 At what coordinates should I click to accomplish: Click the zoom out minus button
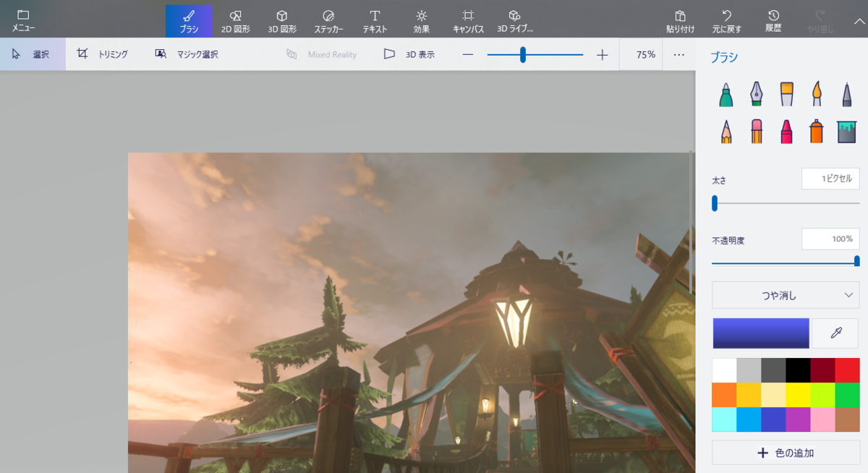(x=468, y=54)
